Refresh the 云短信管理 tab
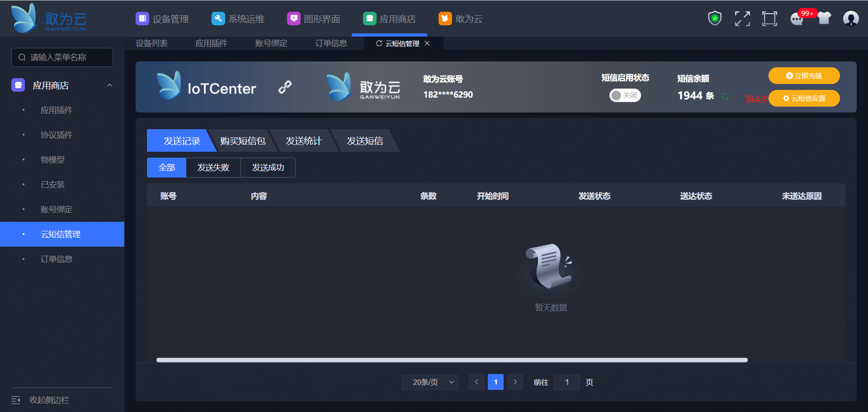This screenshot has width=868, height=412. click(x=379, y=43)
